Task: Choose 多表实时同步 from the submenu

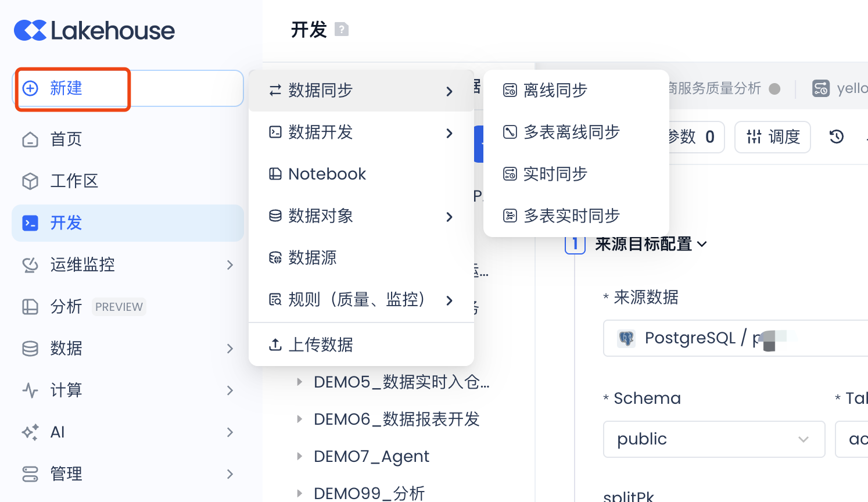Action: point(571,216)
